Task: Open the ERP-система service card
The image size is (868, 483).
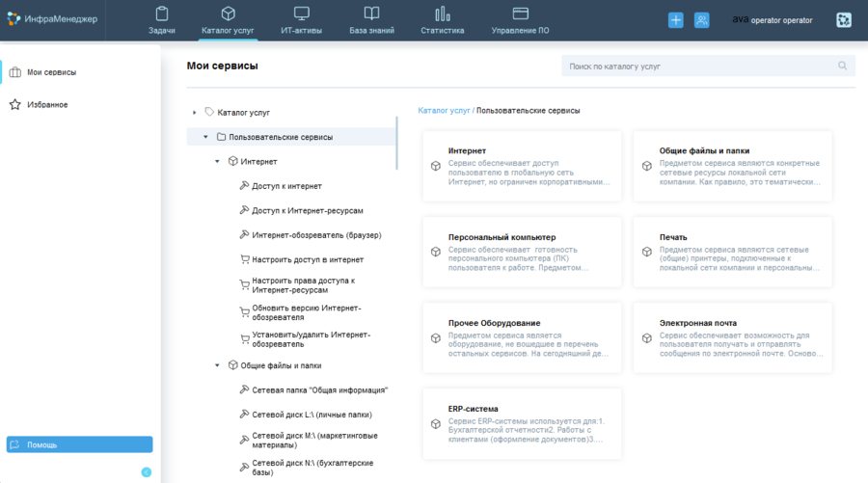Action: 522,424
